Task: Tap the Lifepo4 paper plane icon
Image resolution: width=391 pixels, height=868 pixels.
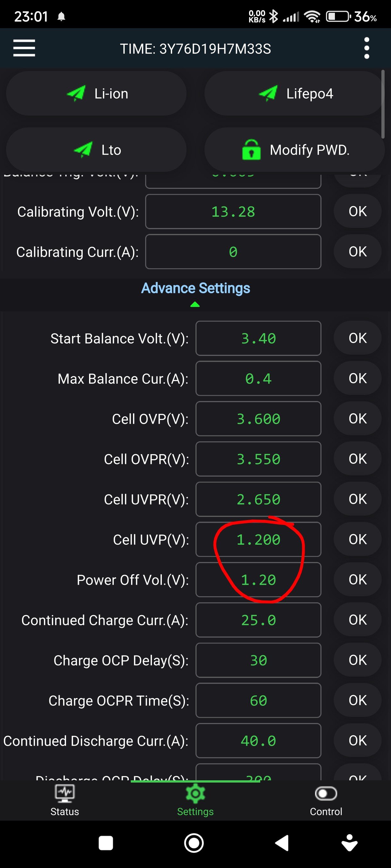Action: coord(268,93)
